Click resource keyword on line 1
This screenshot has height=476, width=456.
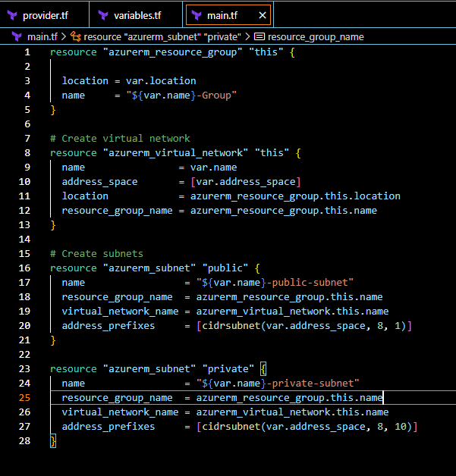[73, 52]
